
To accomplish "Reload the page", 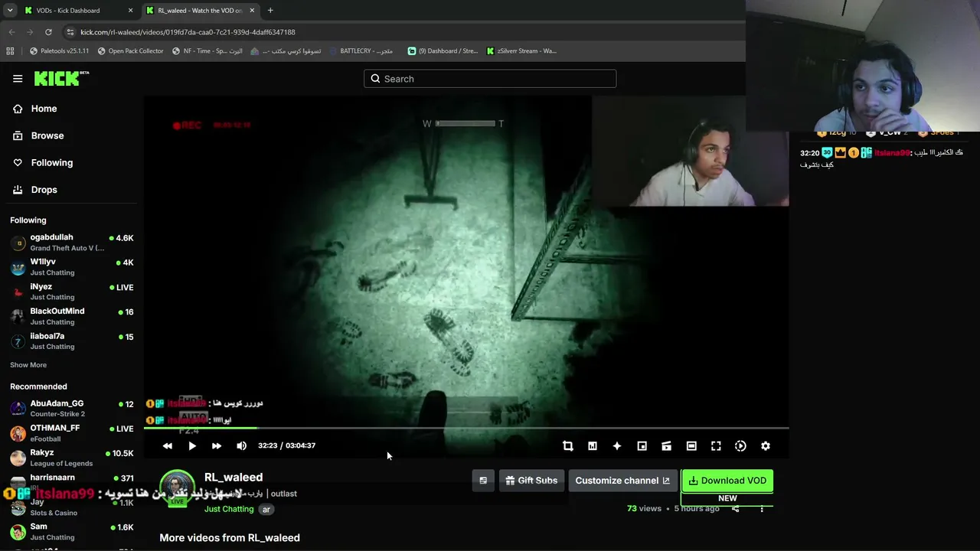I will (48, 32).
